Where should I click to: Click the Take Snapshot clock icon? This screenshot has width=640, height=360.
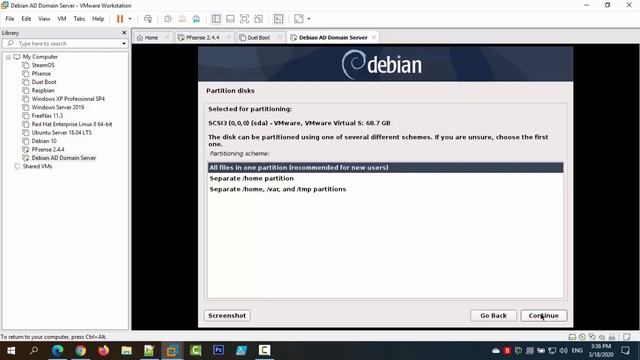coord(168,19)
